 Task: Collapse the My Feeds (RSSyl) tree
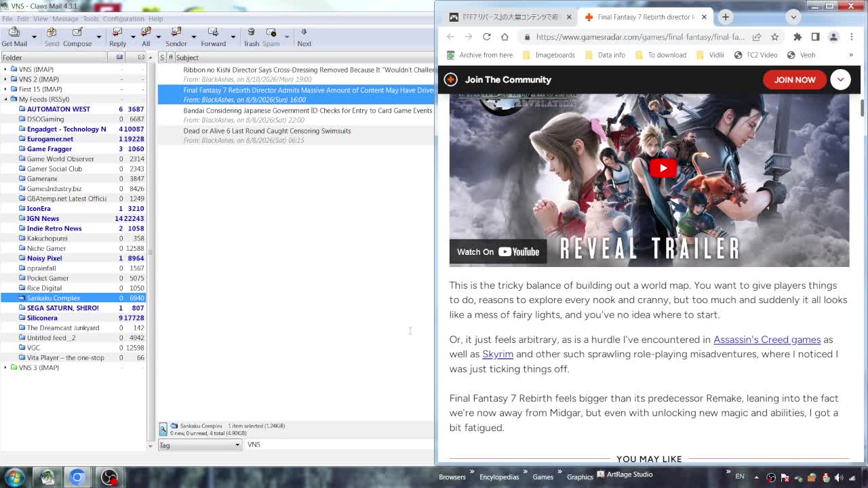[x=5, y=99]
